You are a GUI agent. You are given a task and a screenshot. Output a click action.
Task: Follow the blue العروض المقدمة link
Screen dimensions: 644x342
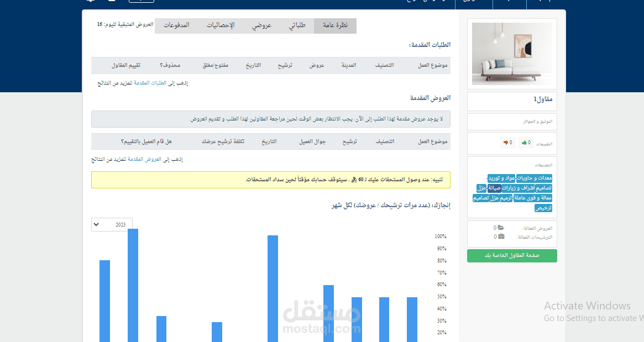click(x=144, y=159)
